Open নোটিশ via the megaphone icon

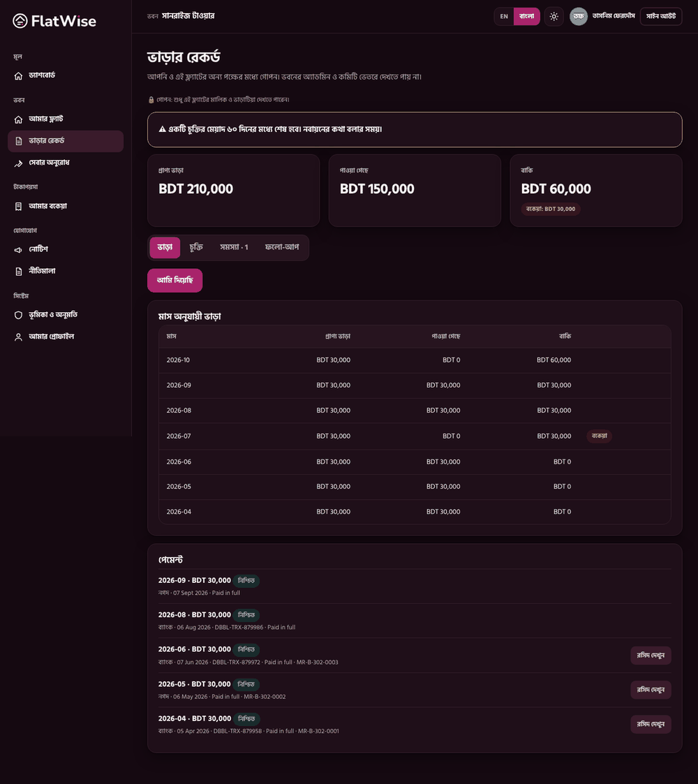click(x=19, y=249)
